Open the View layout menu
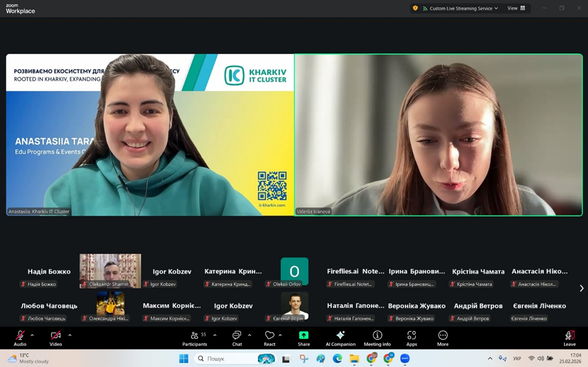The height and width of the screenshot is (367, 588). [x=516, y=8]
